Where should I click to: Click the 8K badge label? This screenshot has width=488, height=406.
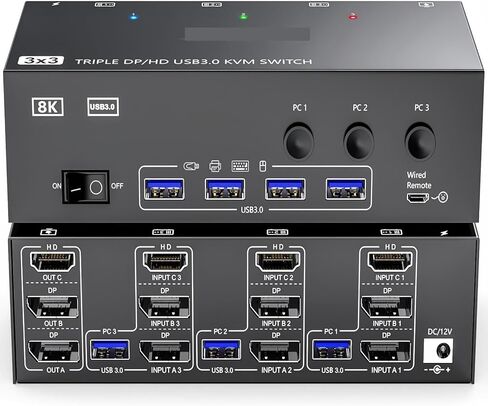pyautogui.click(x=48, y=107)
